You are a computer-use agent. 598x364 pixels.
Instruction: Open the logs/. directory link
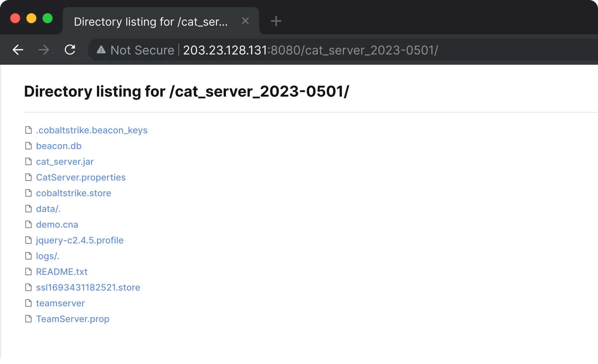pyautogui.click(x=48, y=256)
